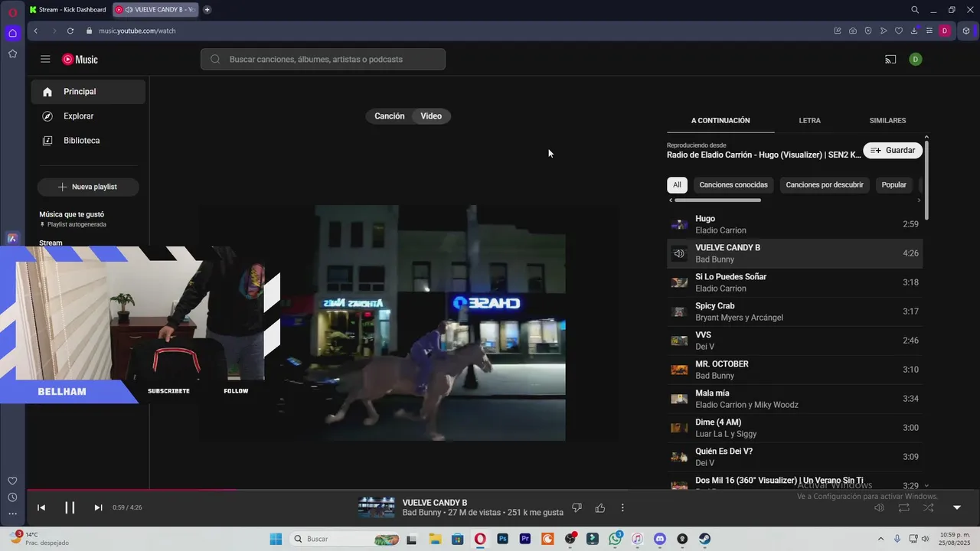Create a Nueva playlist
980x551 pixels.
pos(88,187)
